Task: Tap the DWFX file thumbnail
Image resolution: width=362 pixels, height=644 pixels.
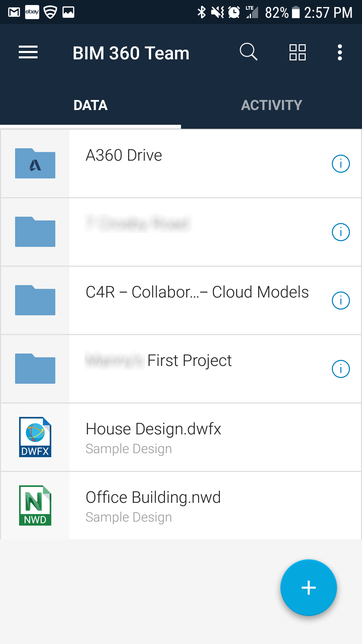Action: [35, 437]
